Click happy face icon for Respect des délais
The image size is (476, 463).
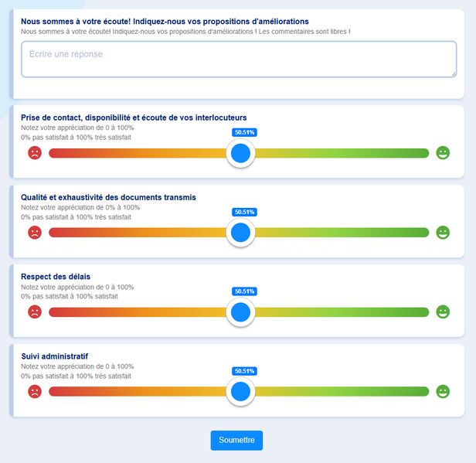coord(443,312)
